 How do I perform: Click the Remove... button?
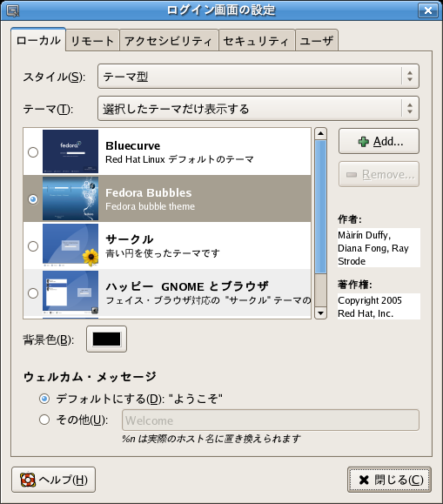(379, 174)
